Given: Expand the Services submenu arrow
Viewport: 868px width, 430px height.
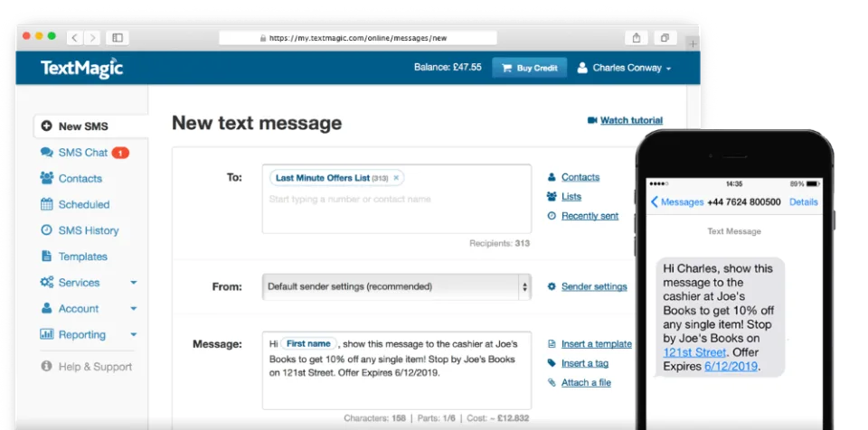Looking at the screenshot, I should (134, 283).
